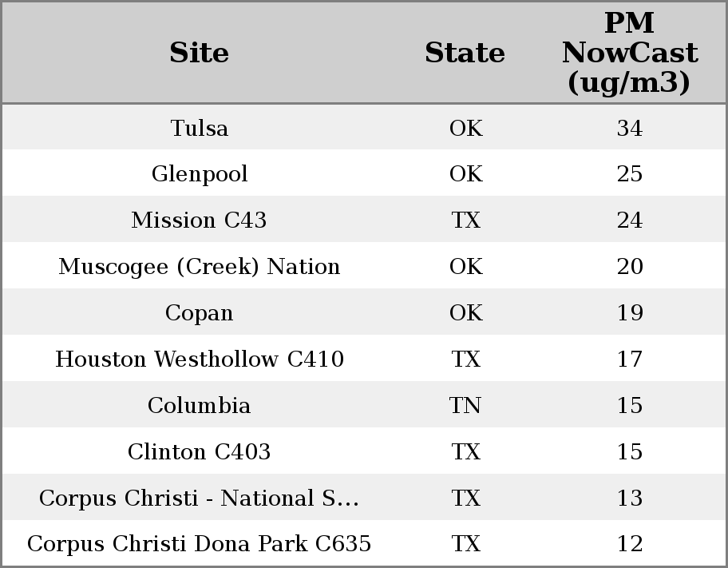Click the PM NowCast value 20
728x568 pixels.
pos(629,267)
